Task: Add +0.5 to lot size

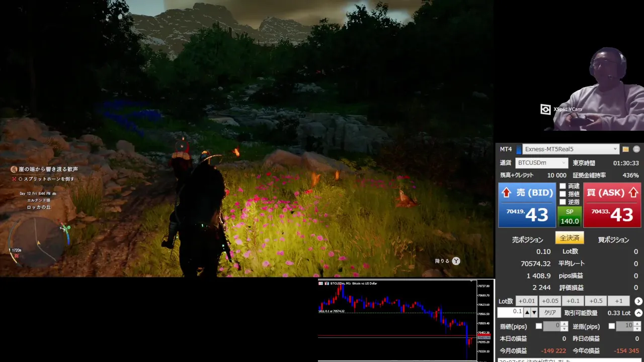Action: point(596,301)
